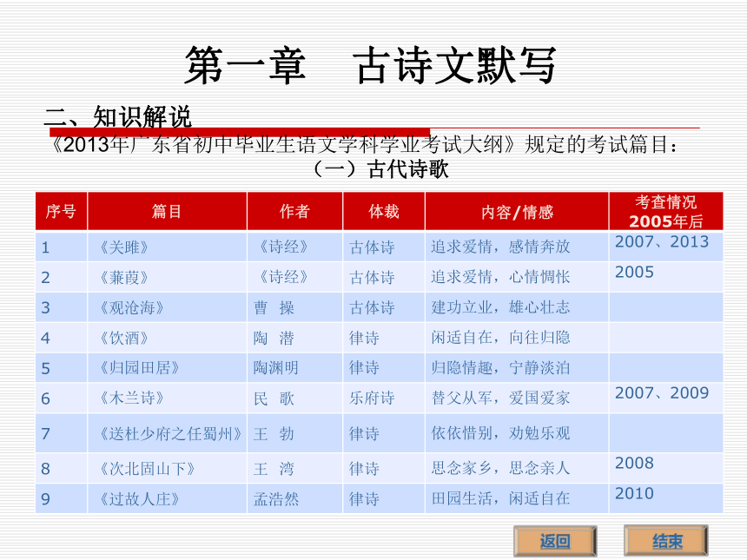Image resolution: width=747 pixels, height=560 pixels.
Task: Click 追求爱情，心情惆怅 cell
Action: coord(517,277)
